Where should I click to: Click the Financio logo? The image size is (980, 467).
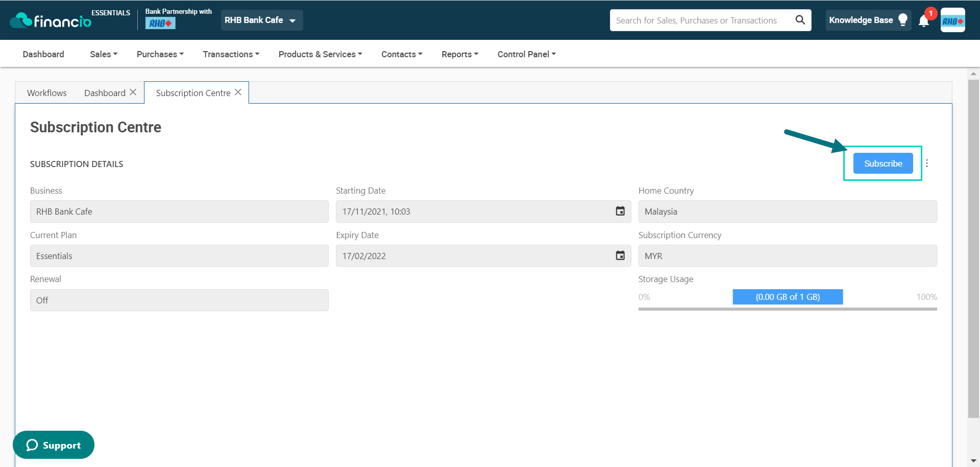pos(51,20)
